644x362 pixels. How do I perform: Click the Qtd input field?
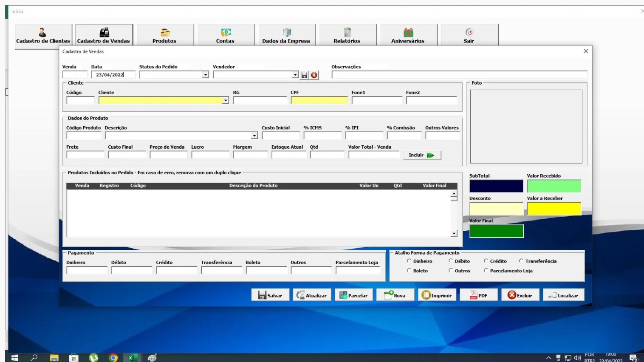[x=327, y=155]
